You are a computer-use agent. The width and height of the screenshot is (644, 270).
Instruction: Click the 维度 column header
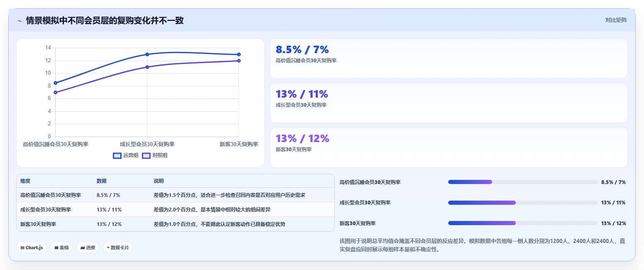[x=25, y=181]
